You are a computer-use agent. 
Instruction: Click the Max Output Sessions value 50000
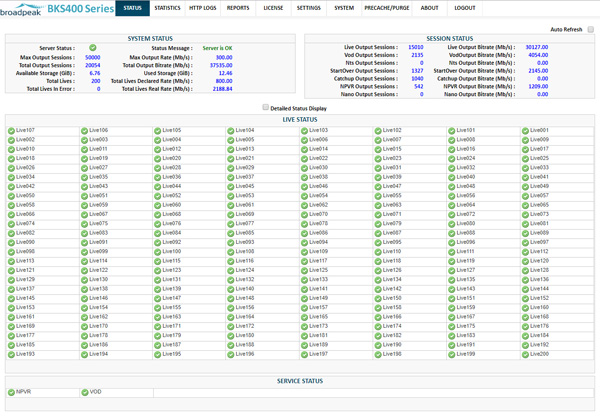[x=92, y=57]
